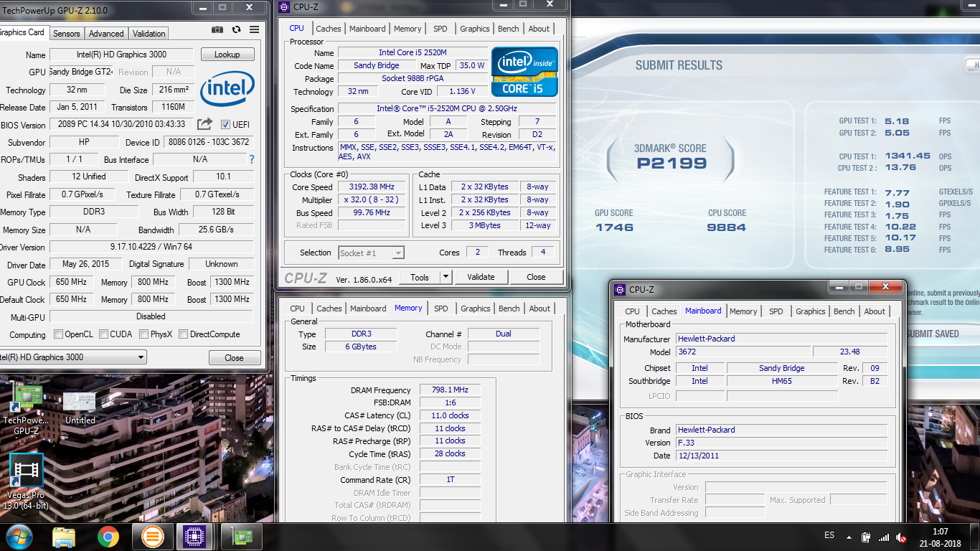This screenshot has width=980, height=551.
Task: Toggle the CUDA checkbox
Action: (x=104, y=334)
